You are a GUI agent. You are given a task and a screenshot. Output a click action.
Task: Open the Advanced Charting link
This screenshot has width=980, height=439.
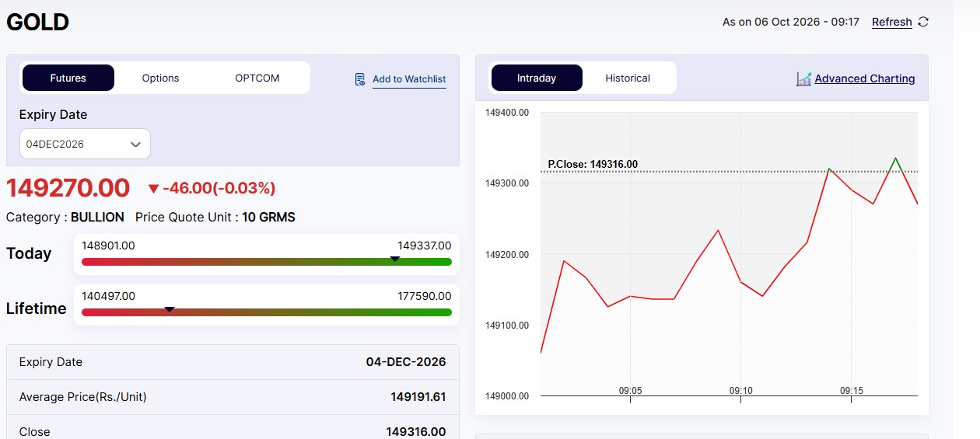click(865, 78)
